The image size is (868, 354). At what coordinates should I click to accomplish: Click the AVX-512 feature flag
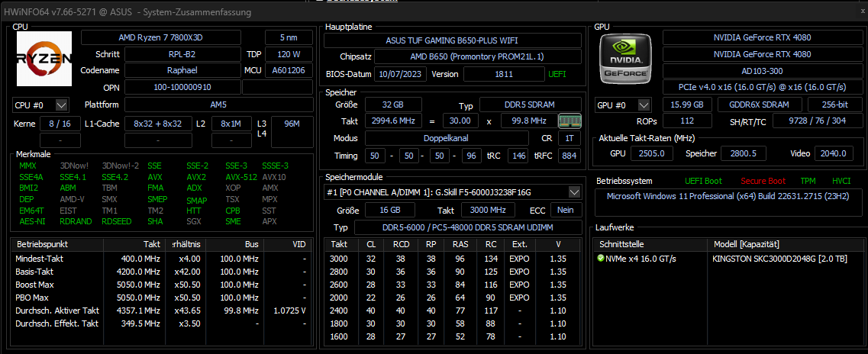point(241,178)
